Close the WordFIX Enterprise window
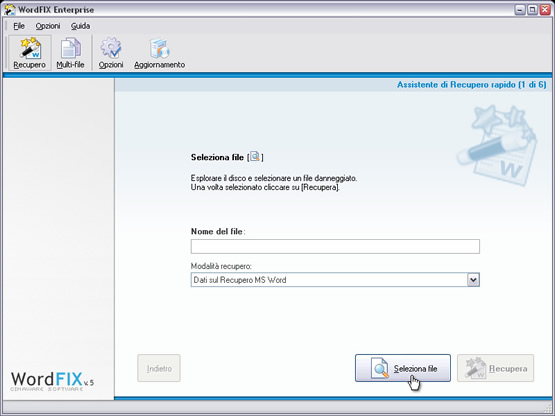Image resolution: width=555 pixels, height=416 pixels. tap(545, 10)
